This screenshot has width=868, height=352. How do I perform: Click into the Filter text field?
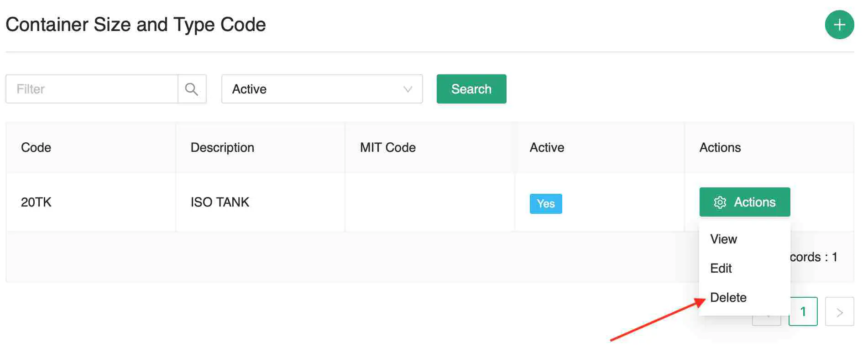point(92,89)
